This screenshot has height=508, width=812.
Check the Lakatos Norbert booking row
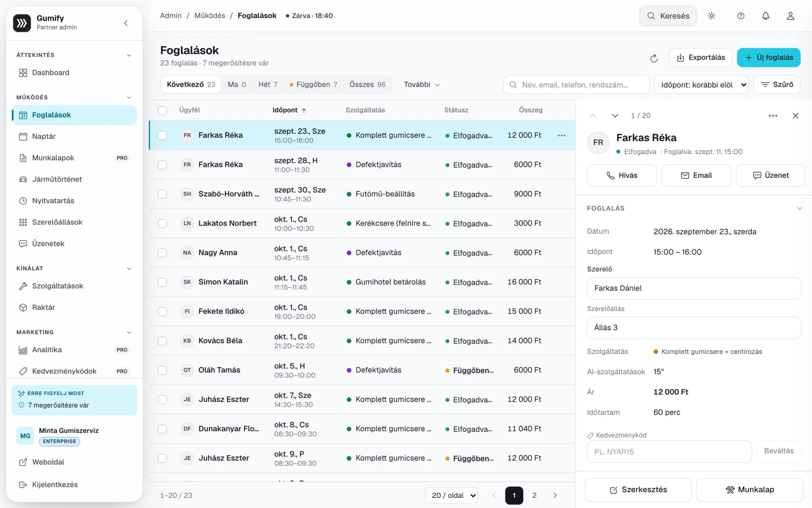coord(162,224)
